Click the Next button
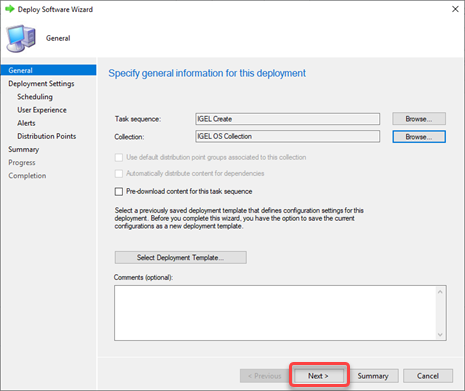 coord(318,376)
